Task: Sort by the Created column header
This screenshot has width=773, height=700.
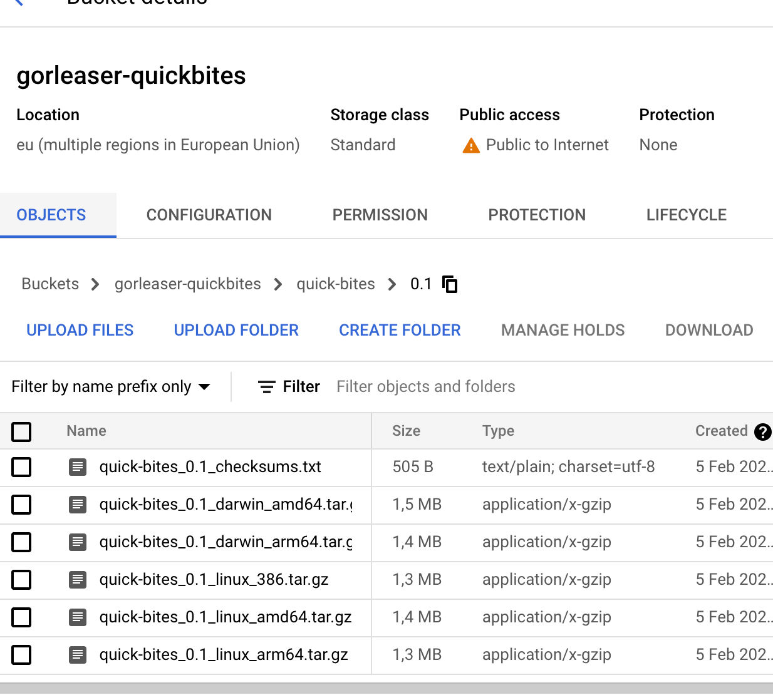Action: [722, 431]
